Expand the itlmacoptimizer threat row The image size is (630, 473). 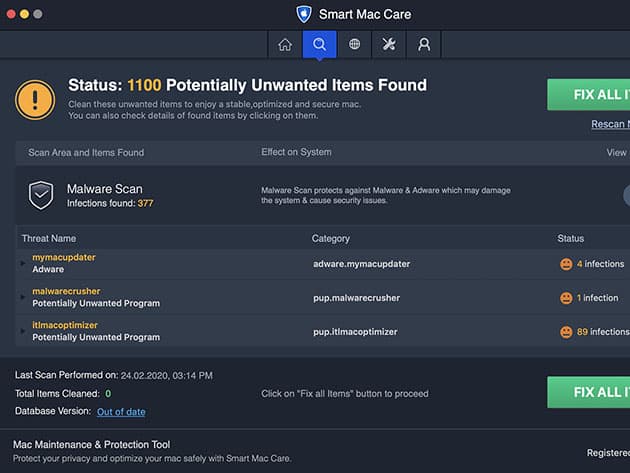(x=23, y=332)
